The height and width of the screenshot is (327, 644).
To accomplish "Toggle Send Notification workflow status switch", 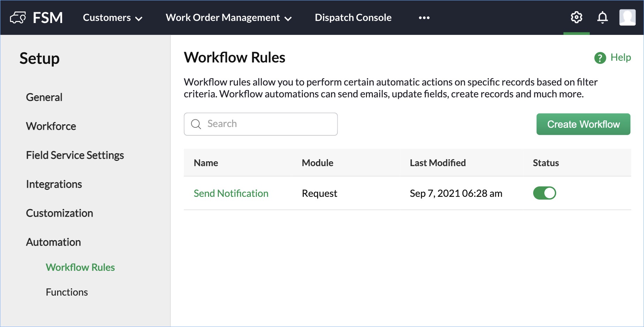I will pos(544,193).
